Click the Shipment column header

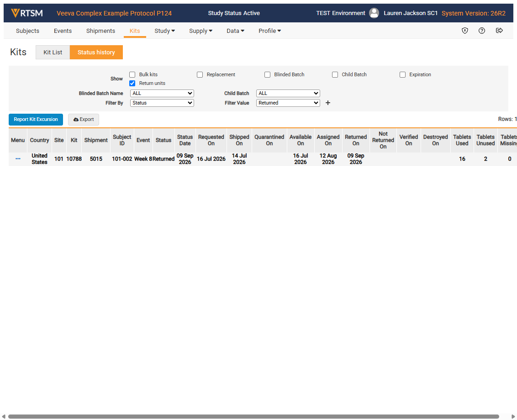[x=96, y=140]
